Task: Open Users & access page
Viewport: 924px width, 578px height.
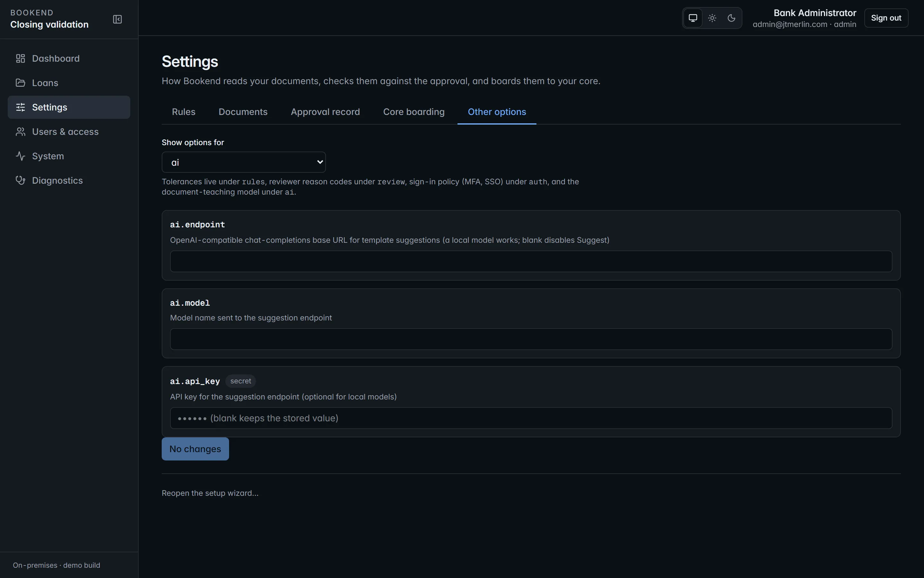Action: [69, 132]
